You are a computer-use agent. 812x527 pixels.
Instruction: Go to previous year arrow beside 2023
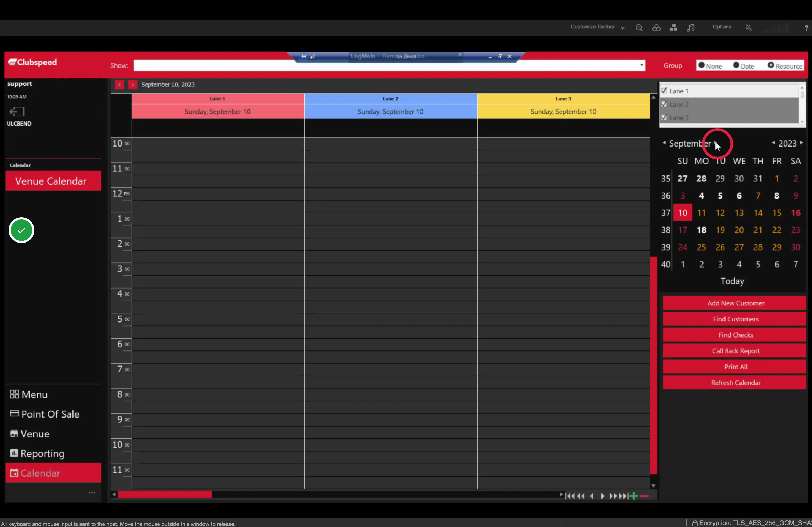(x=773, y=142)
